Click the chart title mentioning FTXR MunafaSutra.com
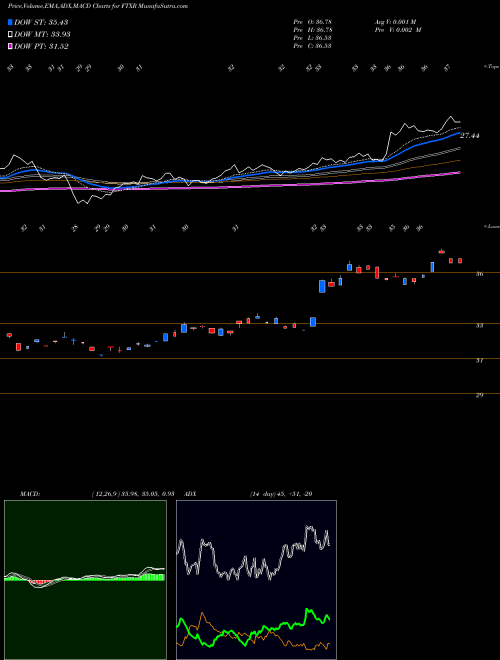The height and width of the screenshot is (660, 500). 98,6
